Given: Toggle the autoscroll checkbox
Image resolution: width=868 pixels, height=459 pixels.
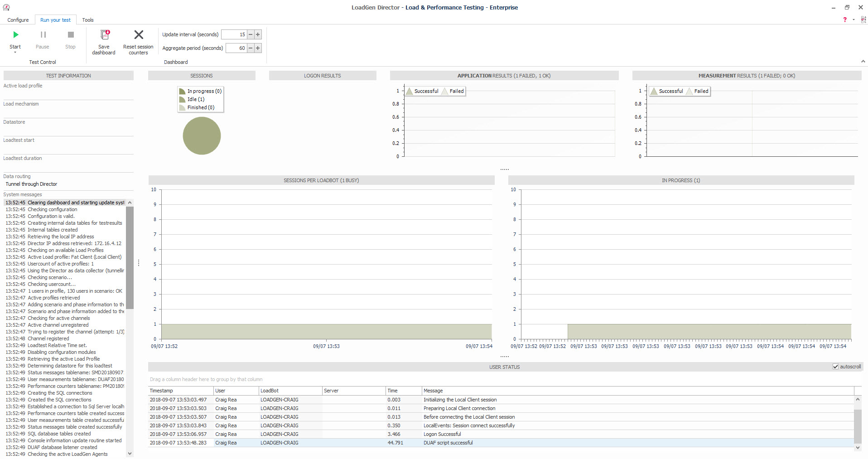Looking at the screenshot, I should tap(835, 367).
